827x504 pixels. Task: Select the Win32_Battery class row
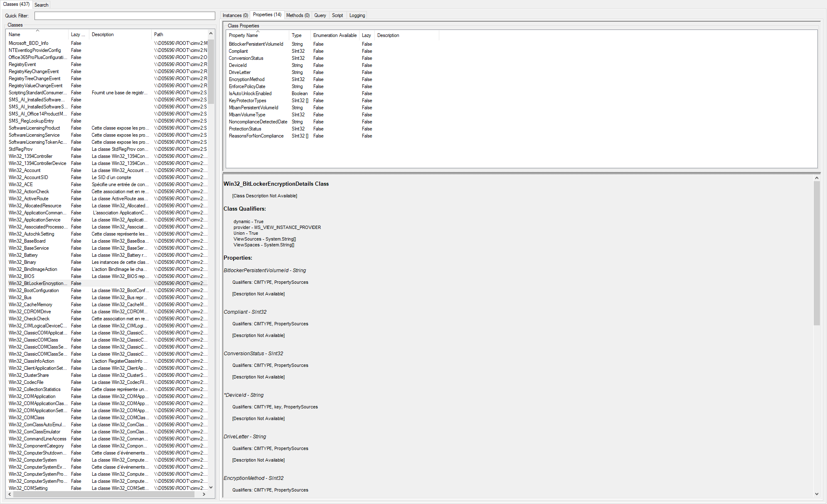coord(23,255)
